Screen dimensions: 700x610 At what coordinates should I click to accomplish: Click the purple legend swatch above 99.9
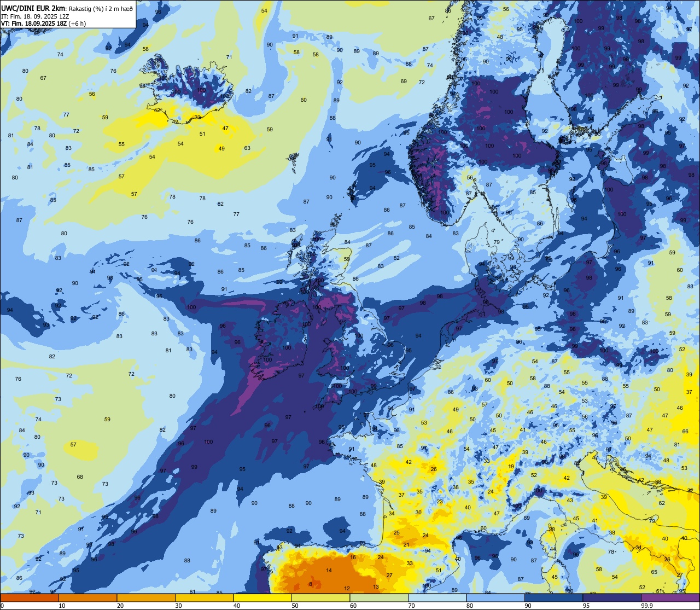670,597
